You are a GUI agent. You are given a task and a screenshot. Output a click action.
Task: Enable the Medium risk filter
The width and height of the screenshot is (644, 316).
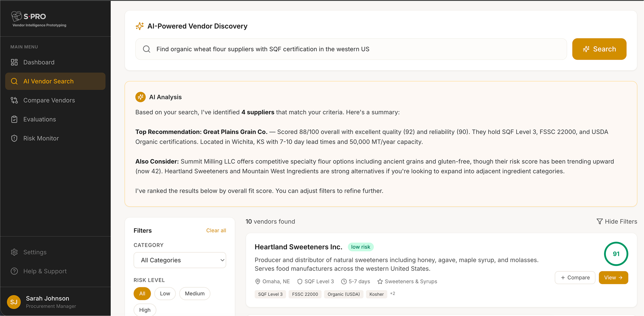click(195, 293)
